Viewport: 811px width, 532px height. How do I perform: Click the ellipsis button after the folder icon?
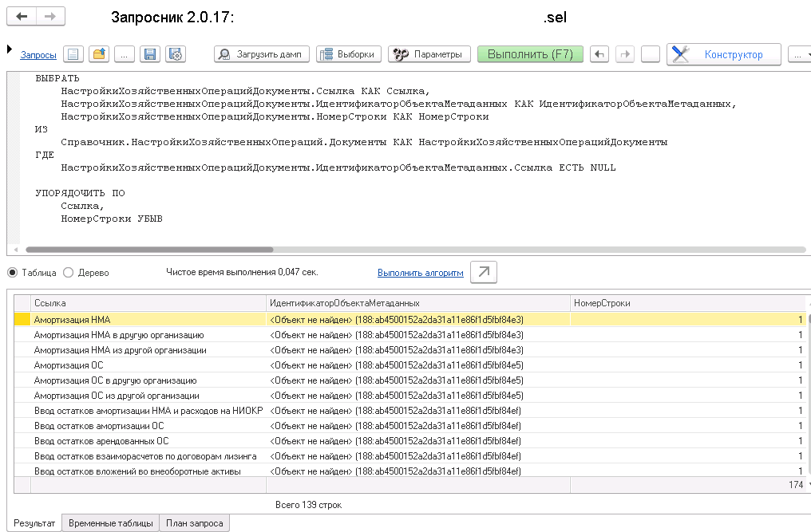coord(125,54)
